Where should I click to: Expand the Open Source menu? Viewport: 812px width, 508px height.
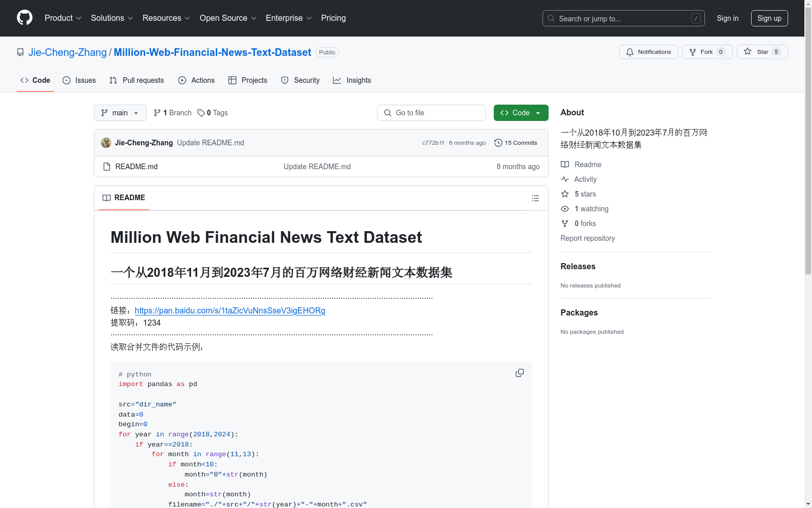click(228, 18)
